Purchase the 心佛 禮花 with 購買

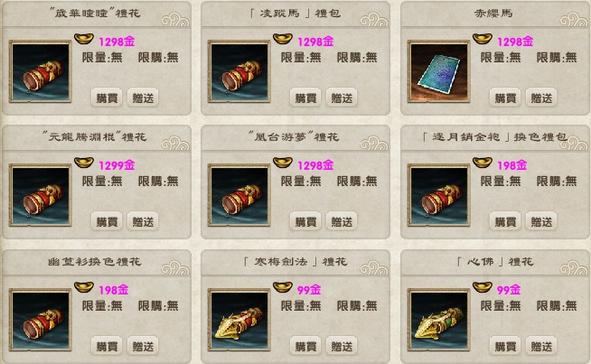[505, 346]
